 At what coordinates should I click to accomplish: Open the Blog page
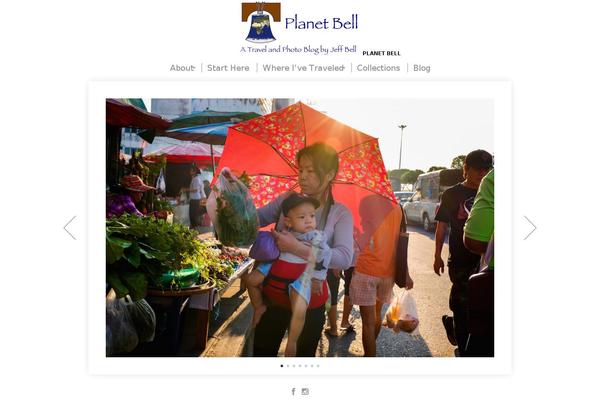coord(422,68)
